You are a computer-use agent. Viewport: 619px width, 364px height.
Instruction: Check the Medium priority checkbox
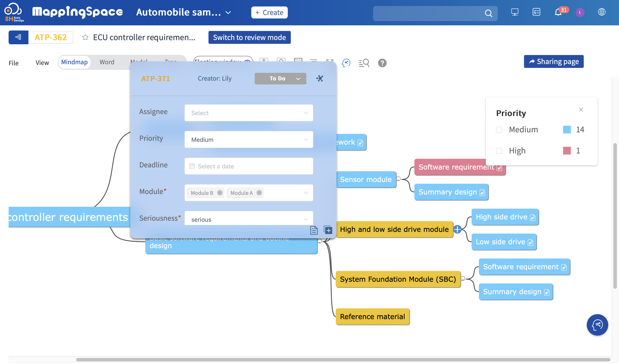(499, 130)
